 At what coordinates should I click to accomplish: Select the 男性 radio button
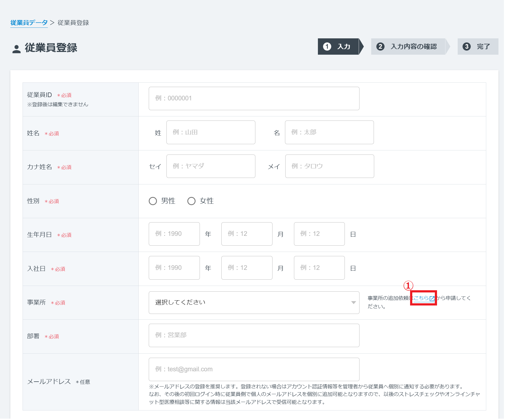(x=153, y=201)
